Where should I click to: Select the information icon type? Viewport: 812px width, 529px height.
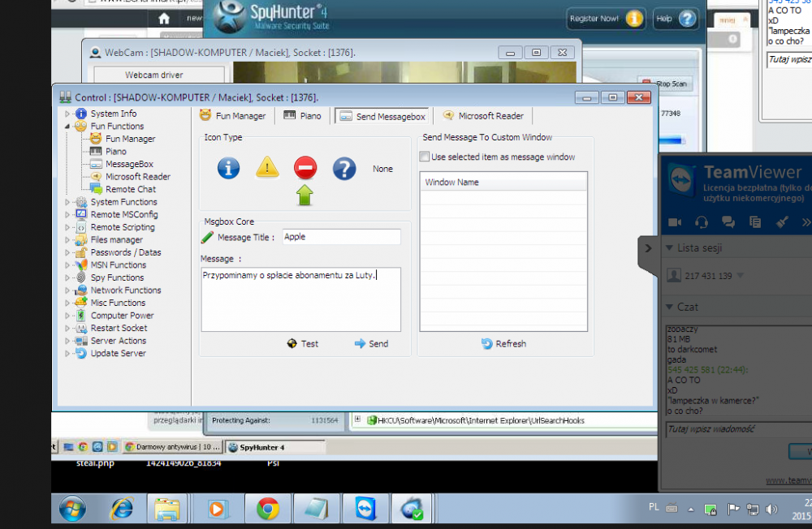point(228,168)
